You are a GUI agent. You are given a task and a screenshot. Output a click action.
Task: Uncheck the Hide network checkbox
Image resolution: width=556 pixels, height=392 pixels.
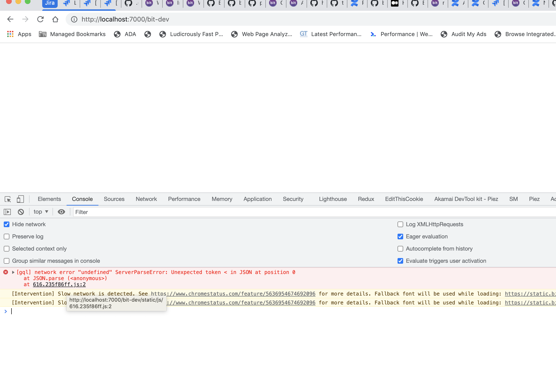click(x=7, y=224)
